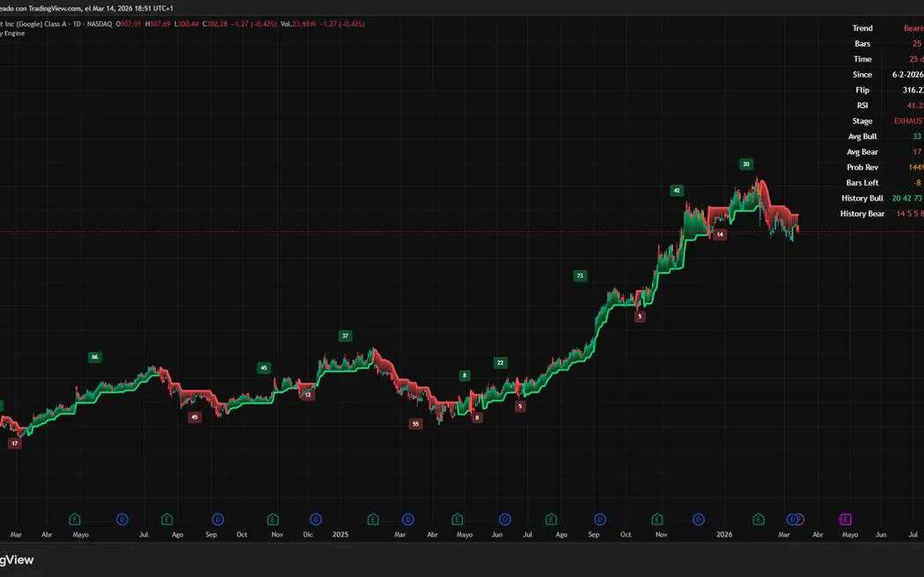Select the red 14 bear-run label
The width and height of the screenshot is (924, 577).
(720, 234)
